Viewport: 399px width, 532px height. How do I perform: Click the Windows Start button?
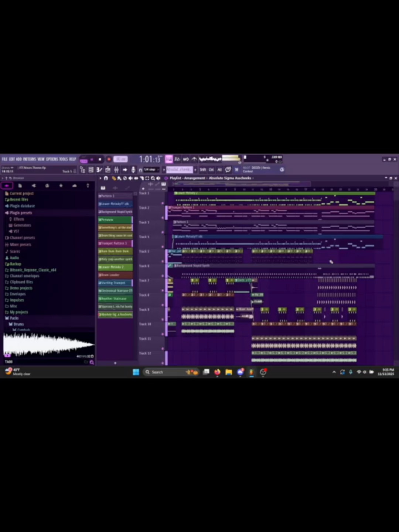coord(136,372)
